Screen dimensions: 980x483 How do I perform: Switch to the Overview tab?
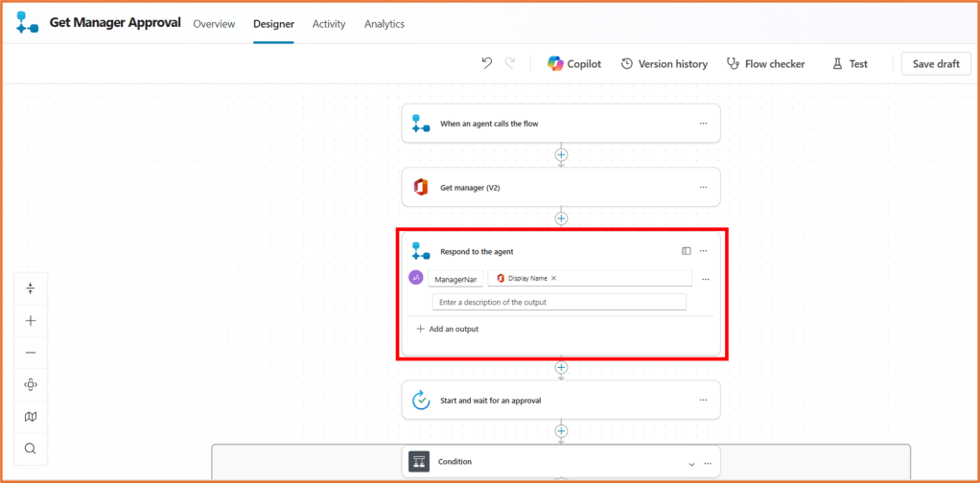click(x=214, y=24)
